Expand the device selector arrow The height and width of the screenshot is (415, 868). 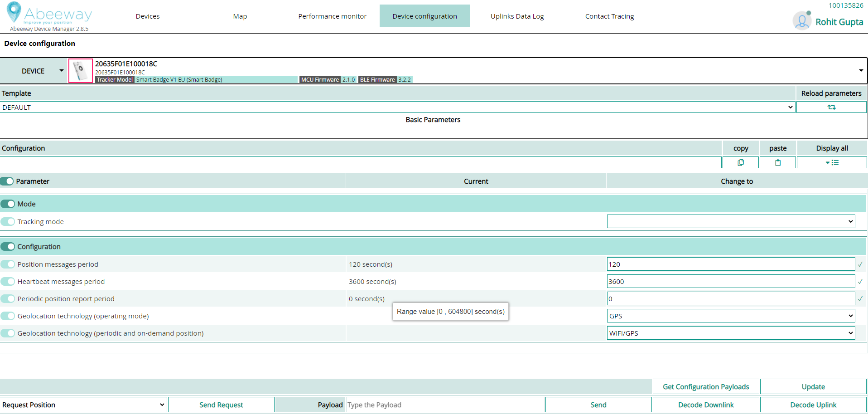coord(861,71)
